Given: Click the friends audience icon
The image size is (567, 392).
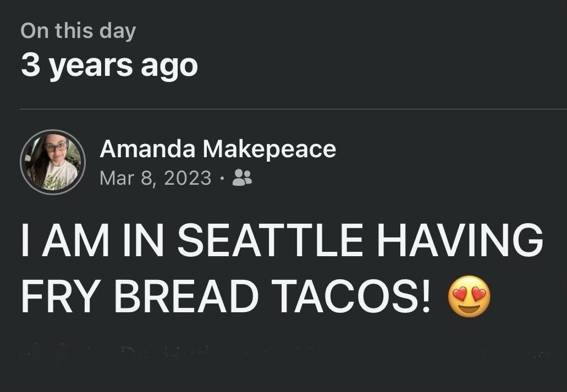Looking at the screenshot, I should tap(243, 177).
